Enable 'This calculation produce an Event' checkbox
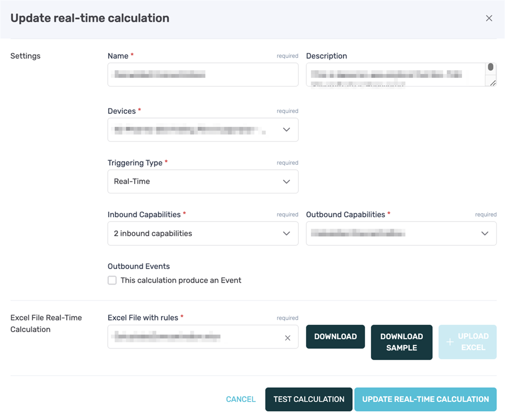The image size is (505, 420). click(112, 280)
